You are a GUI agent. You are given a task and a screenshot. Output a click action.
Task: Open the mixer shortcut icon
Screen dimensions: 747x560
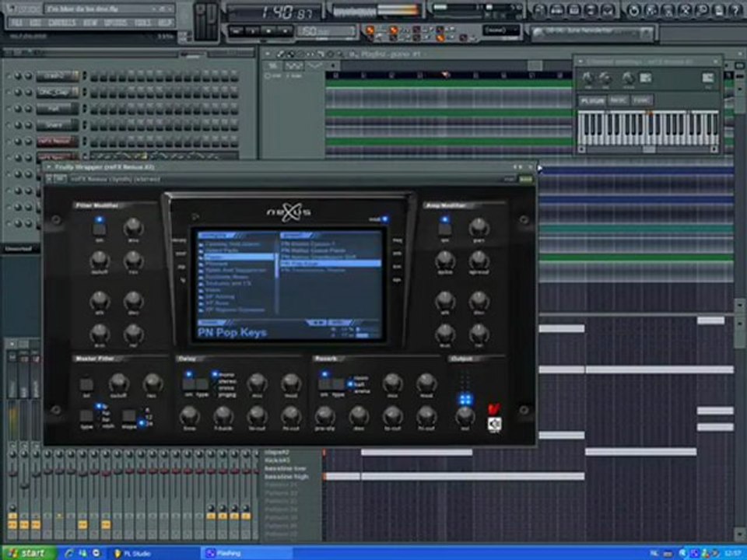click(x=608, y=9)
